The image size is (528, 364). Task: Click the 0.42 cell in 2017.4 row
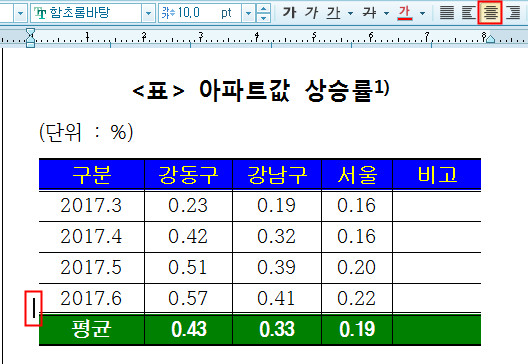tap(189, 237)
